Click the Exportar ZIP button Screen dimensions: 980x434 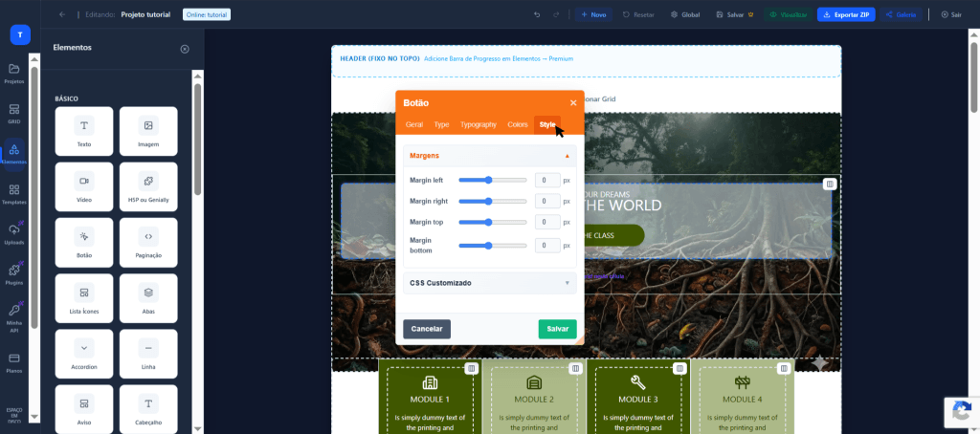click(845, 14)
